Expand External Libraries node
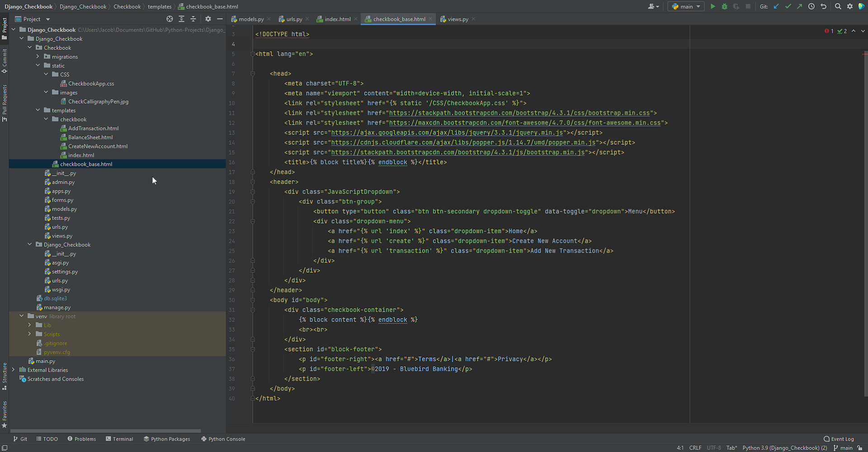 pyautogui.click(x=14, y=370)
